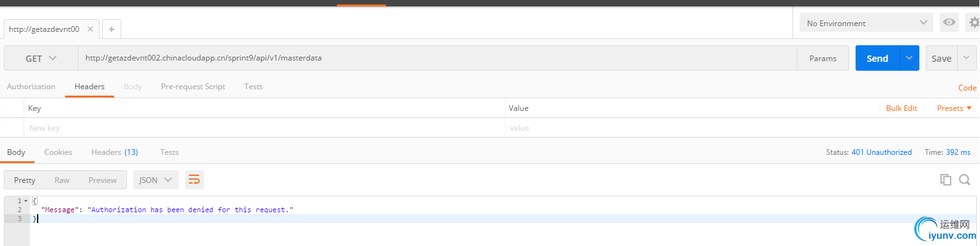The width and height of the screenshot is (980, 246).
Task: Expand the Send button dropdown arrow
Action: click(x=909, y=58)
